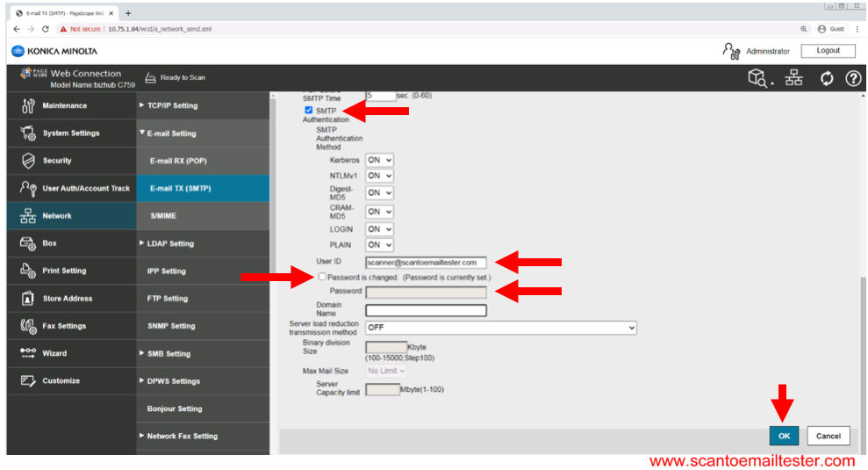Screen dimensions: 868x470
Task: Open the help question mark icon
Action: [852, 78]
